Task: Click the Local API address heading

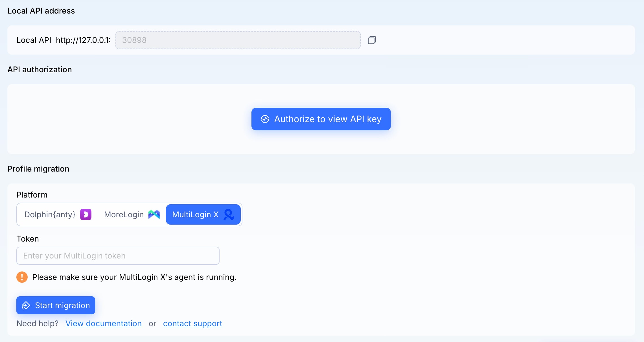Action: (41, 11)
